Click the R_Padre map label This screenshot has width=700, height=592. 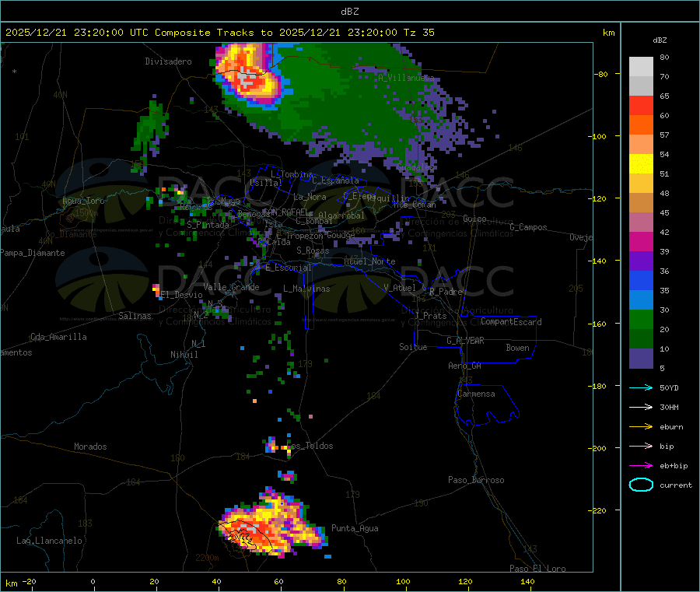446,292
